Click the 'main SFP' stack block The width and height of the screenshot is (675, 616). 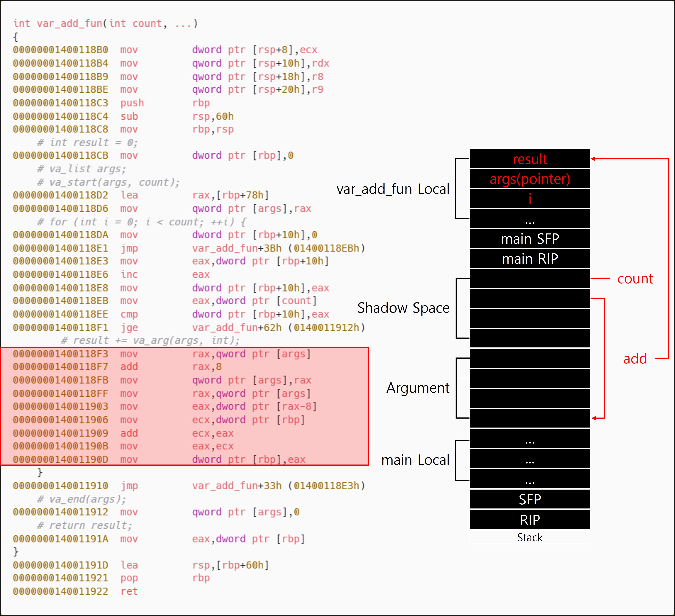coord(530,239)
